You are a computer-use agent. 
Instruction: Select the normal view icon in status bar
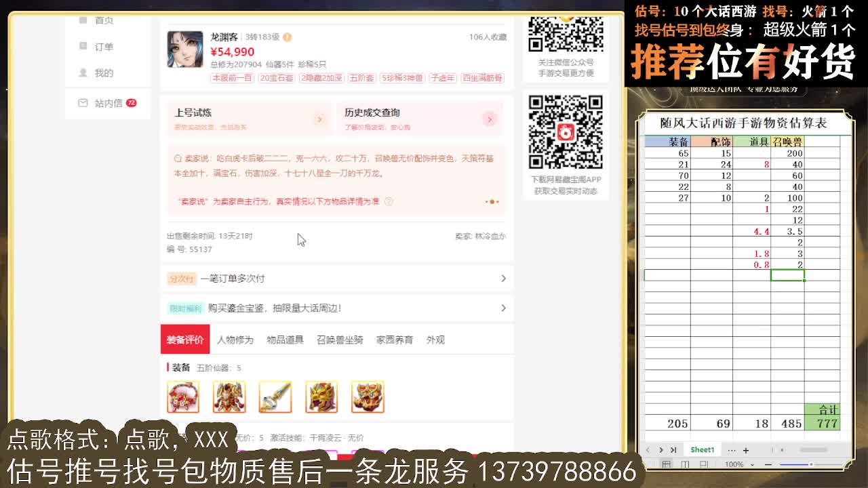667,464
